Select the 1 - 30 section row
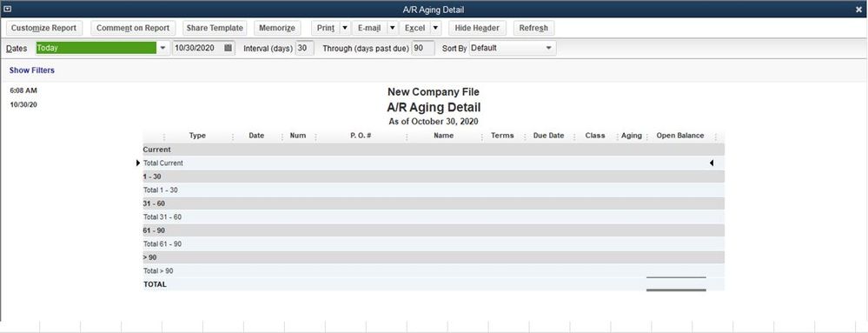This screenshot has height=333, width=868. point(434,176)
